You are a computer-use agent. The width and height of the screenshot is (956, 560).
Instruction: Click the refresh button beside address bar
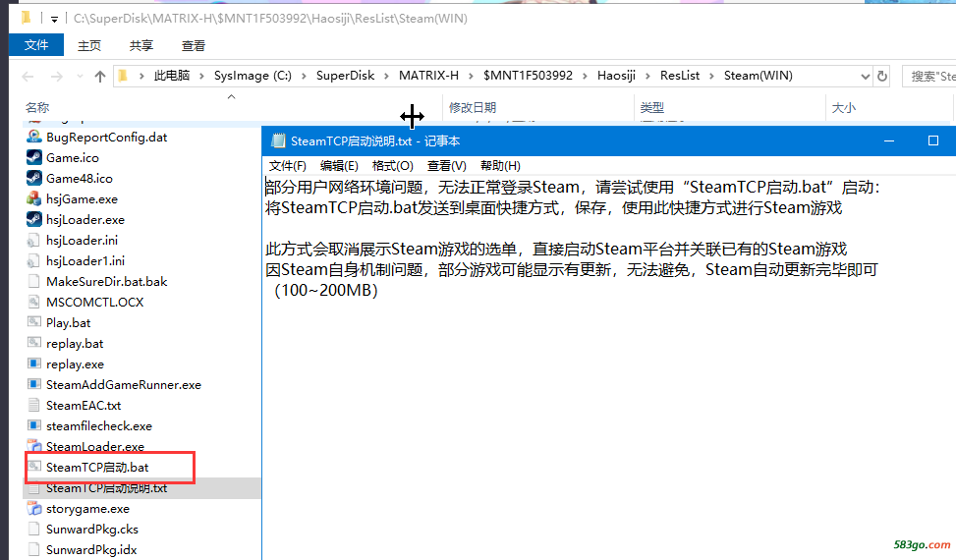(882, 77)
